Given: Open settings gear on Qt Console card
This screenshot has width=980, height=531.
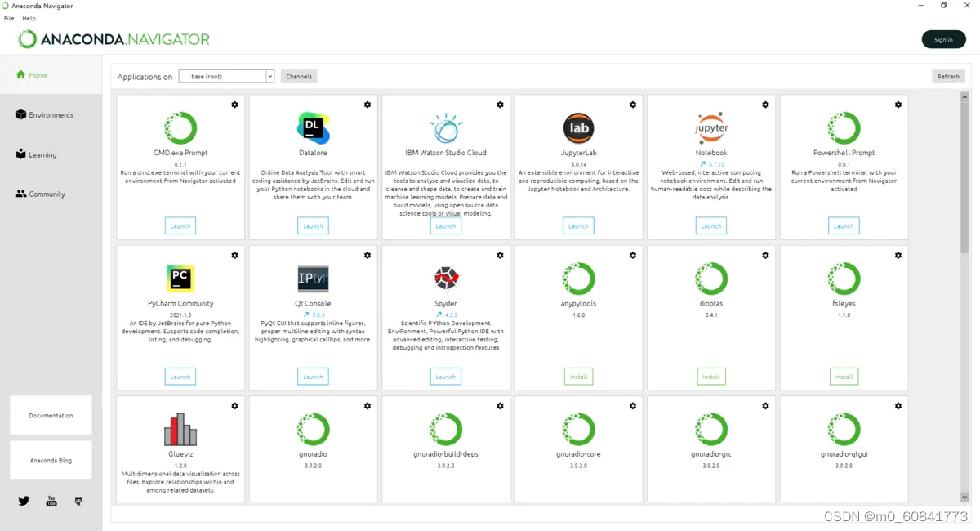Looking at the screenshot, I should (x=367, y=256).
